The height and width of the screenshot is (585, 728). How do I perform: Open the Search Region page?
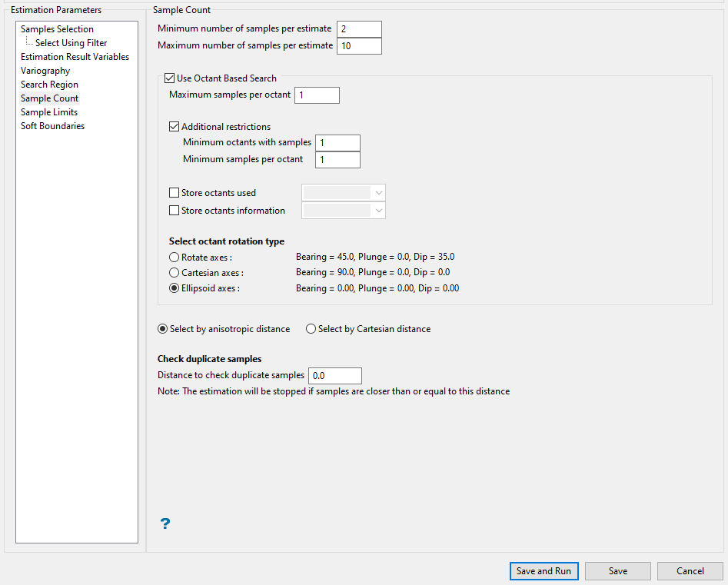[49, 85]
